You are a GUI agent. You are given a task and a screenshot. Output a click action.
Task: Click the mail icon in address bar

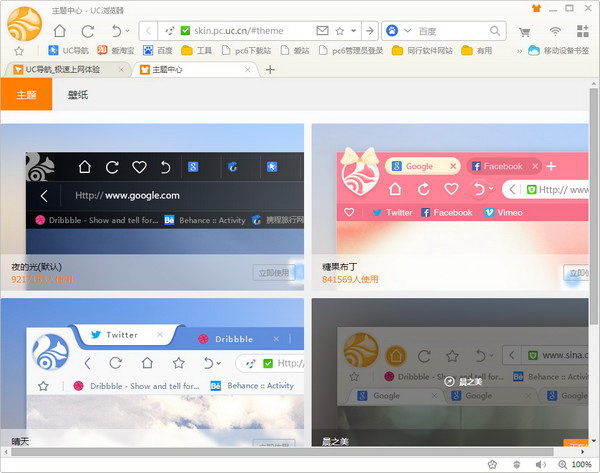(322, 31)
